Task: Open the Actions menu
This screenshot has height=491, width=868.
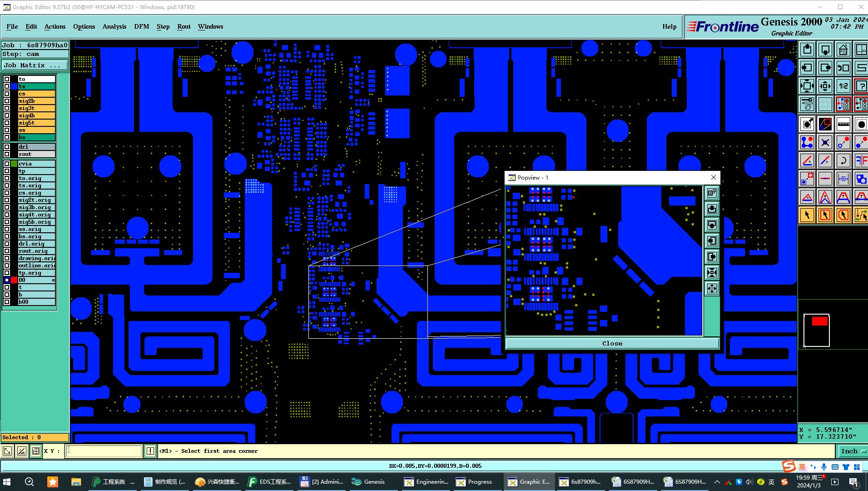Action: pyautogui.click(x=55, y=26)
